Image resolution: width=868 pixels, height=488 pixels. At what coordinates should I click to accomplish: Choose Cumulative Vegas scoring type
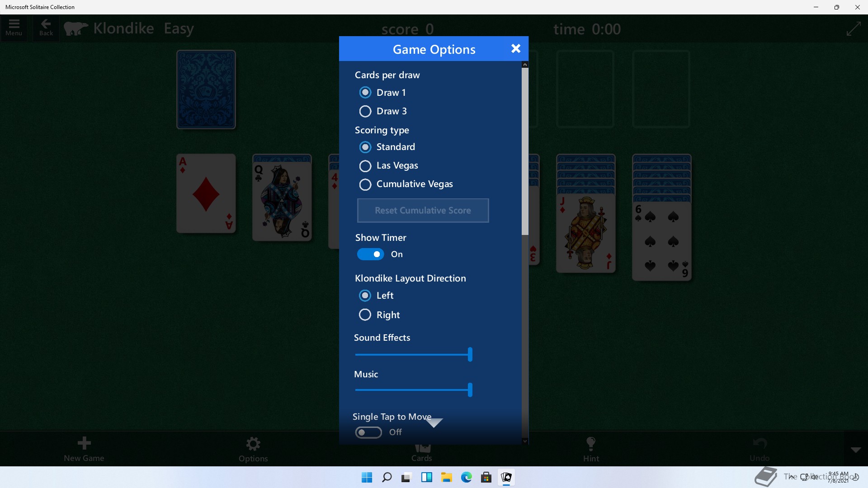pyautogui.click(x=406, y=184)
